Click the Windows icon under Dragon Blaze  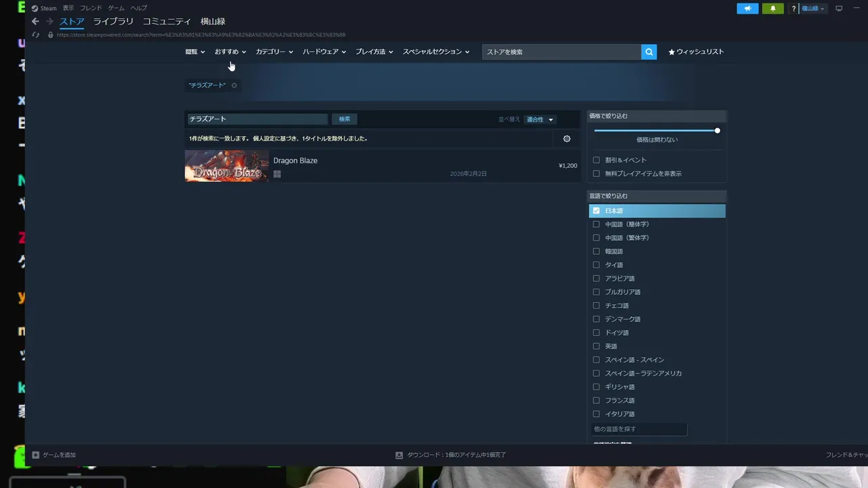click(x=277, y=174)
